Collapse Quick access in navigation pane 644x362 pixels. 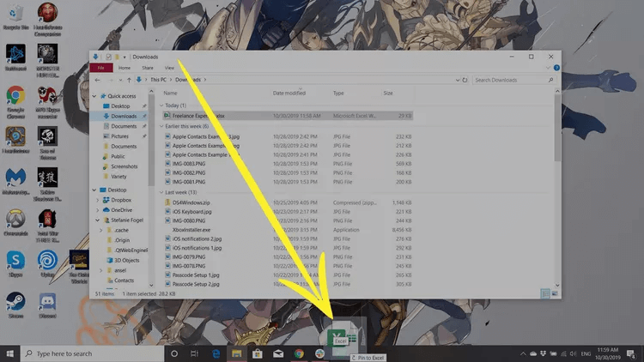click(x=94, y=96)
